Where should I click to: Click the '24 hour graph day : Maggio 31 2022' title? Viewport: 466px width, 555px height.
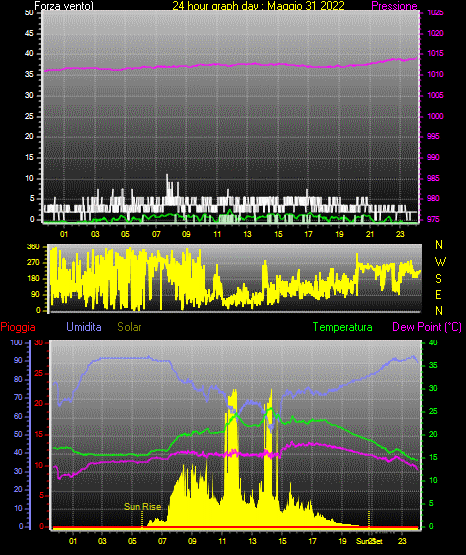[x=258, y=6]
